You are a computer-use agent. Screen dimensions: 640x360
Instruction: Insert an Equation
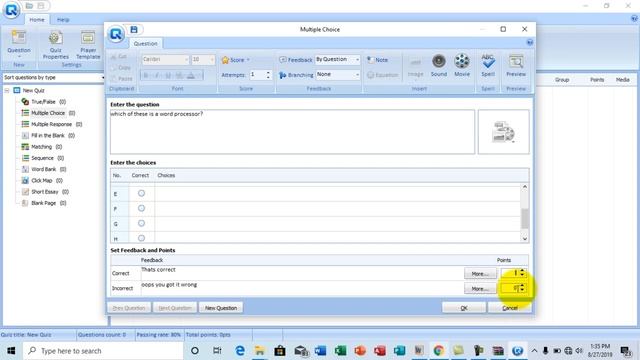(382, 75)
